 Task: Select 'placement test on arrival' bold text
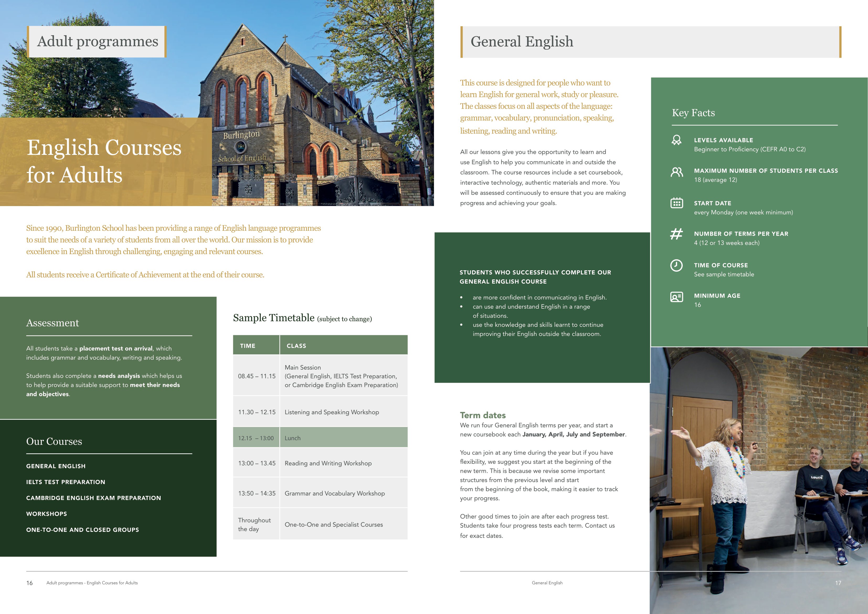[x=116, y=348]
